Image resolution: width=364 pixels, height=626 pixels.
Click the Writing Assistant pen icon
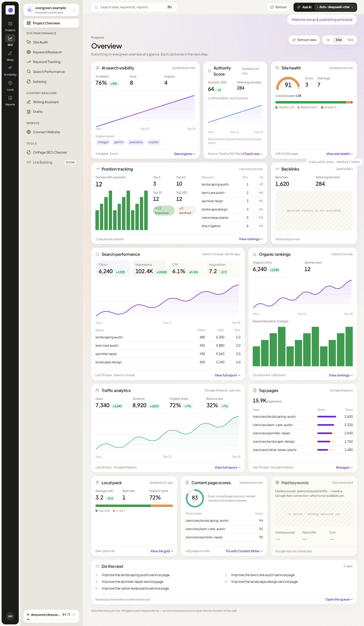29,102
